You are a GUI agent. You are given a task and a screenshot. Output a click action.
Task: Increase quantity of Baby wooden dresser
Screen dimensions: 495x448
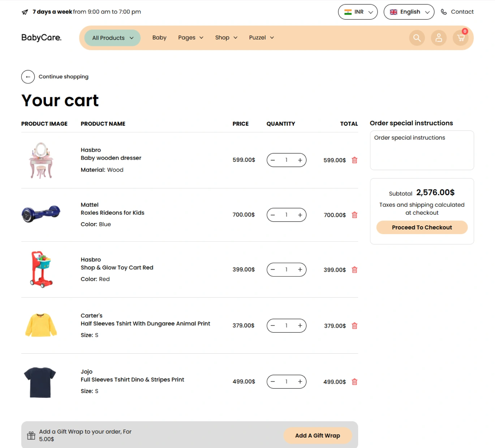[300, 160]
